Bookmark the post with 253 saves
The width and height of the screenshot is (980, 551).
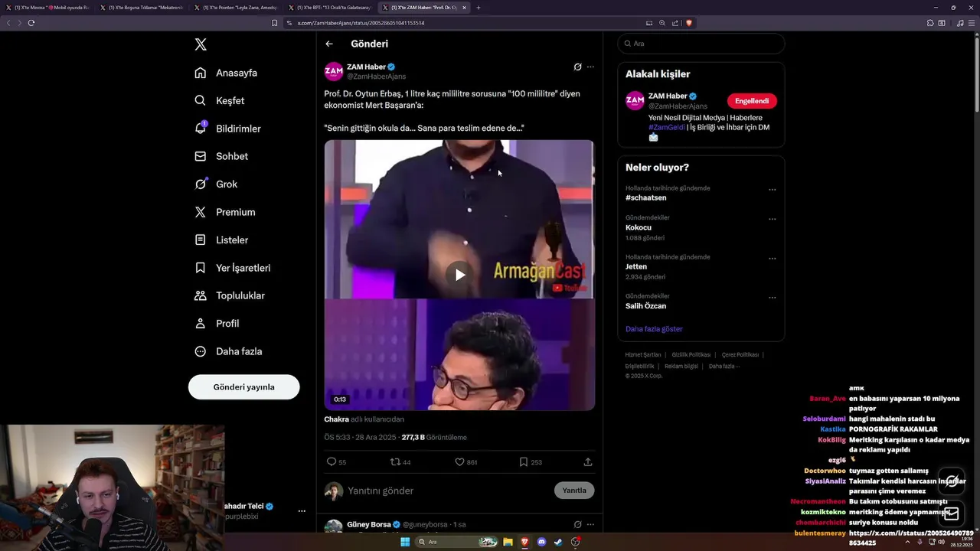[x=524, y=462]
